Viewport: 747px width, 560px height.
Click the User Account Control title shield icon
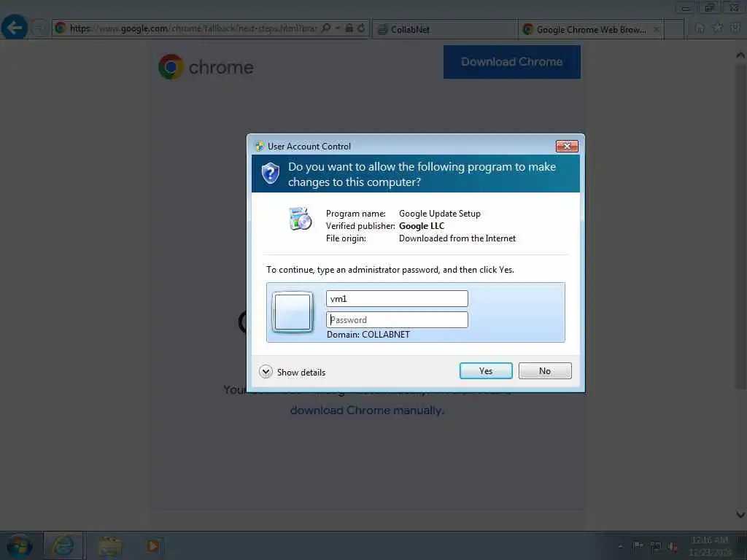pyautogui.click(x=259, y=146)
